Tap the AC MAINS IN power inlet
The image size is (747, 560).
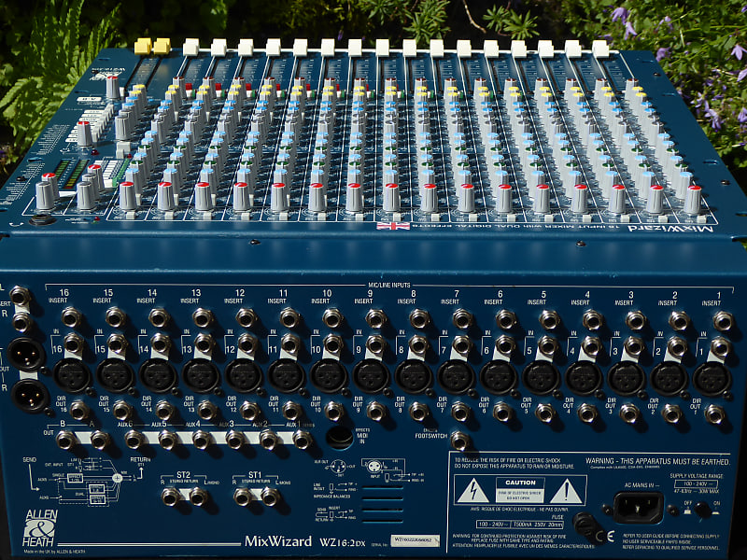tap(639, 508)
